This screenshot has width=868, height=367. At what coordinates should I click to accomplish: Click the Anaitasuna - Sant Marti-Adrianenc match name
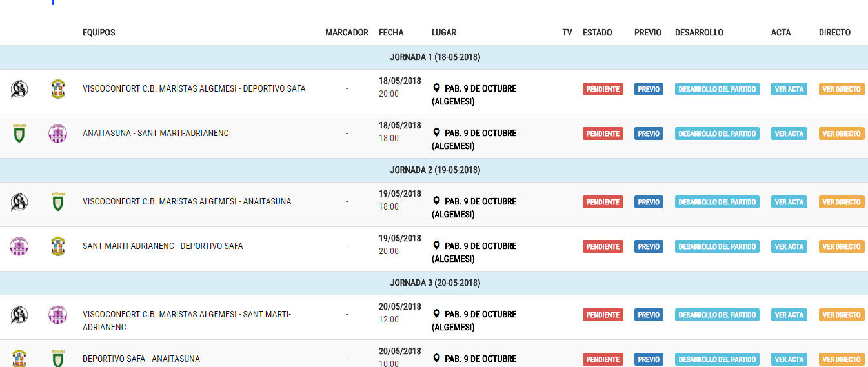(x=156, y=134)
